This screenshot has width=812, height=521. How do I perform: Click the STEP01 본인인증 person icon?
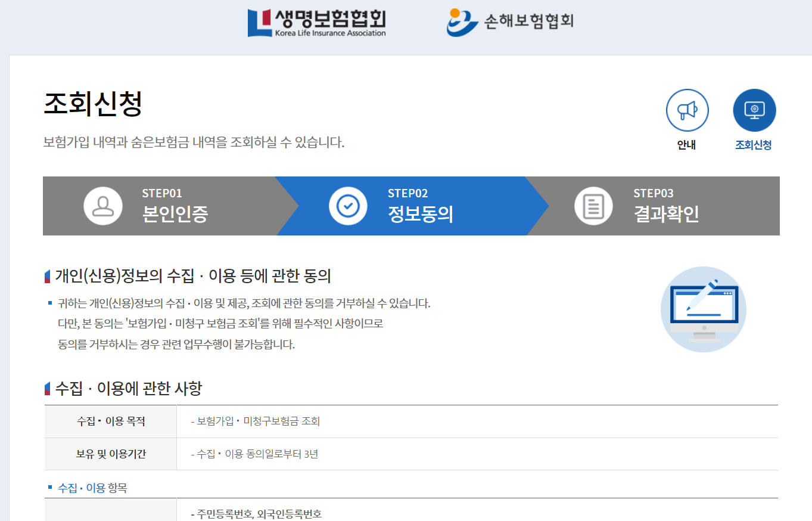103,206
